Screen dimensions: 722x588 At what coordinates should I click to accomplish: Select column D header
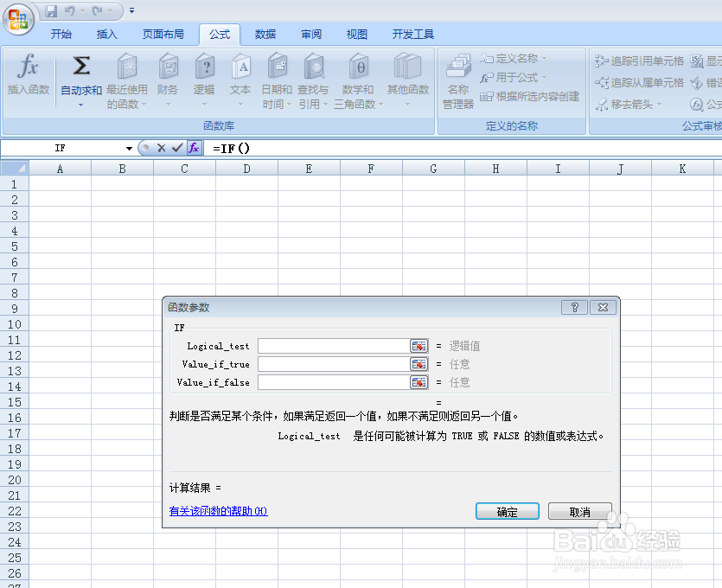coord(246,169)
